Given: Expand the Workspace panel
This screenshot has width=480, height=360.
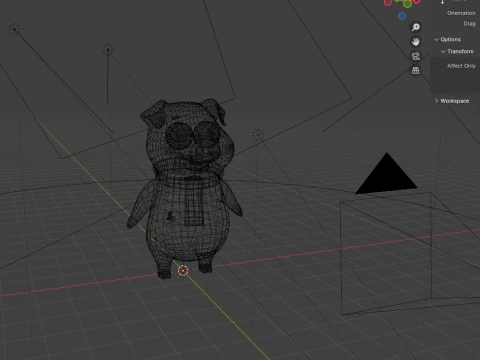Looking at the screenshot, I should pos(452,101).
